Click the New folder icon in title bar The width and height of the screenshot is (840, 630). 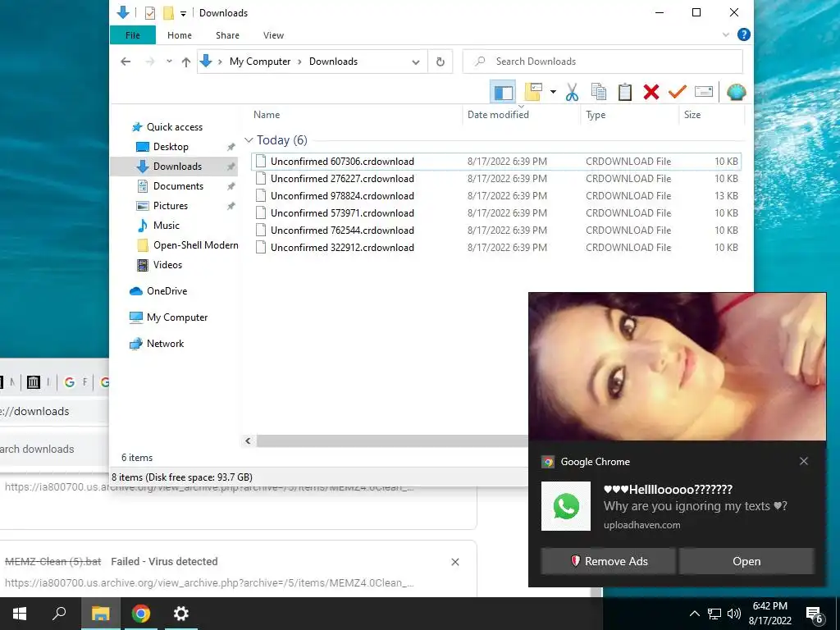[x=168, y=13]
